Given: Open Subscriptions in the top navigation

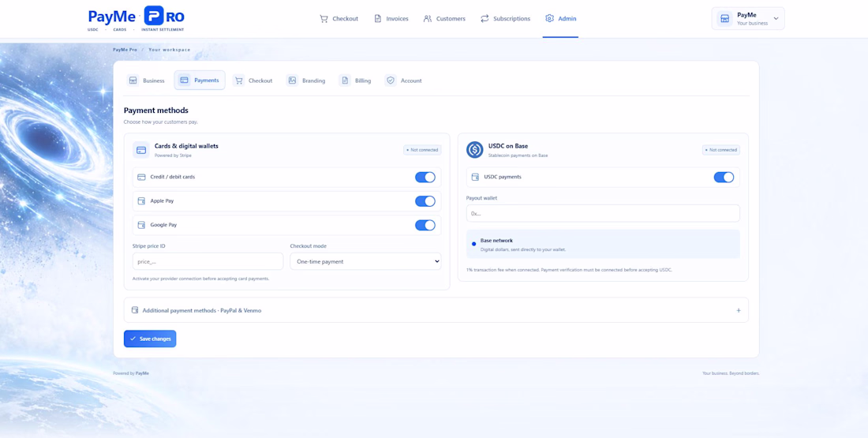Looking at the screenshot, I should (x=505, y=18).
